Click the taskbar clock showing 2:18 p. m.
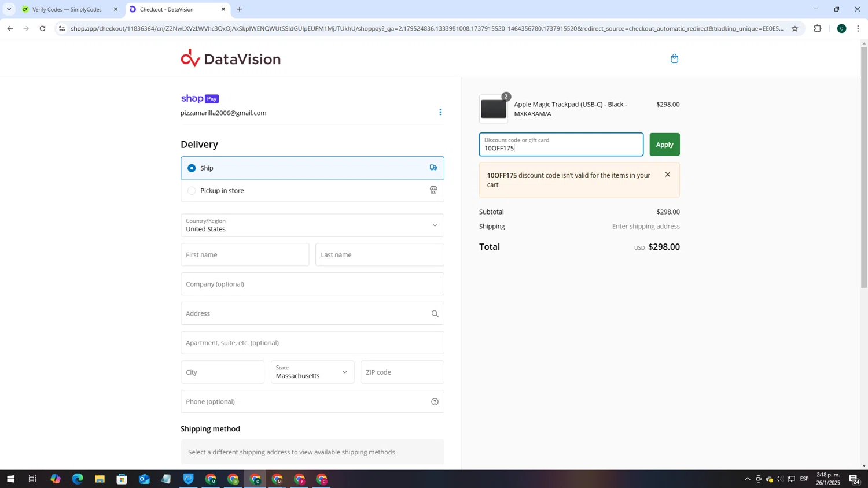Viewport: 868px width, 488px height. coord(828,479)
